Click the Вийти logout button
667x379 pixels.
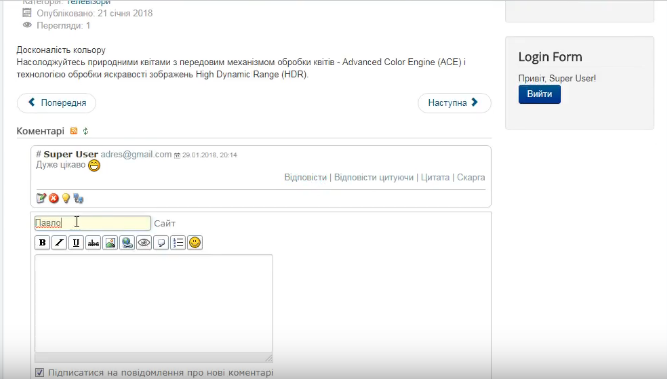pyautogui.click(x=539, y=94)
